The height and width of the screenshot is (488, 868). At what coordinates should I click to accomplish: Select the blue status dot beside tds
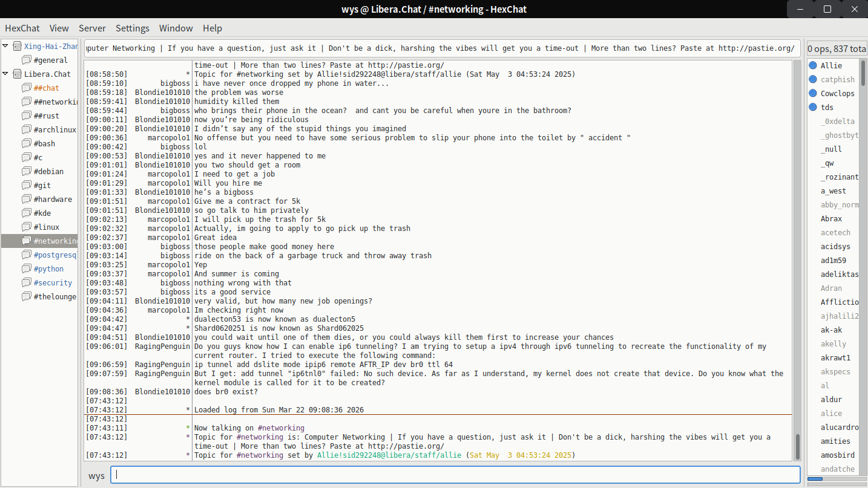tap(813, 107)
